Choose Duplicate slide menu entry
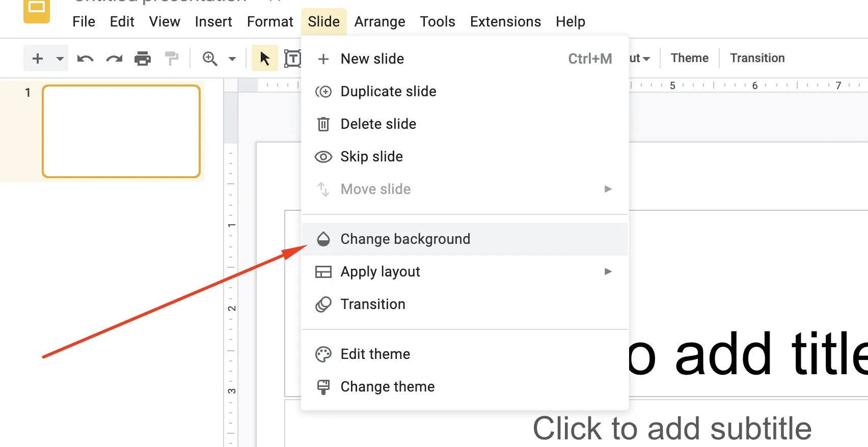868x447 pixels. tap(465, 91)
